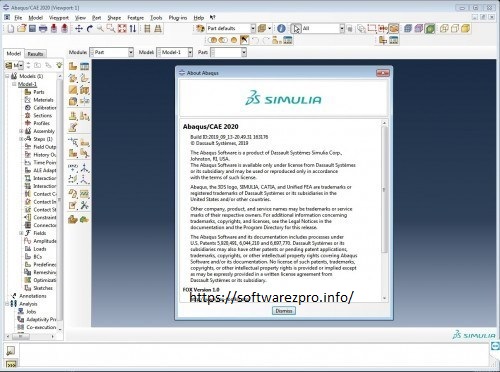Click the Query information icon

(281, 29)
